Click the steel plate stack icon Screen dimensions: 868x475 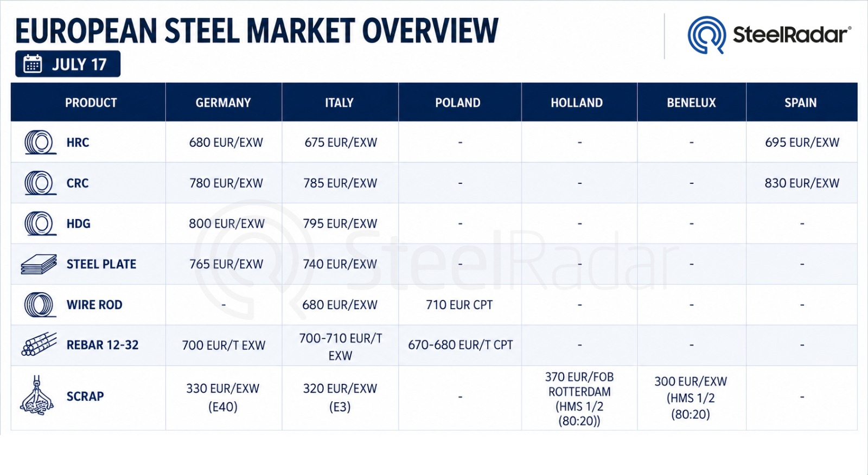[39, 264]
